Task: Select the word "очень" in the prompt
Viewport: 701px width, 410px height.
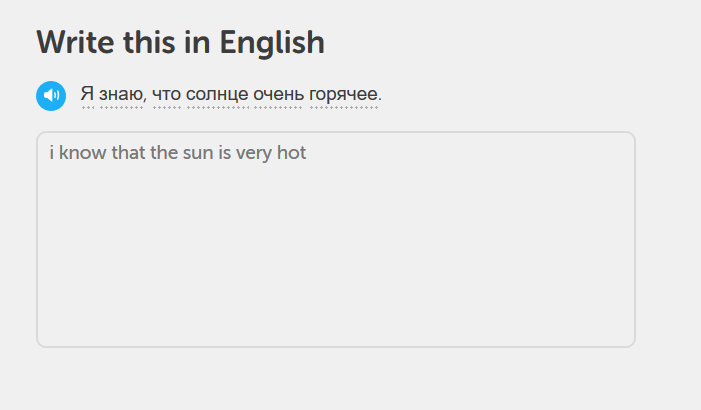Action: tap(278, 95)
